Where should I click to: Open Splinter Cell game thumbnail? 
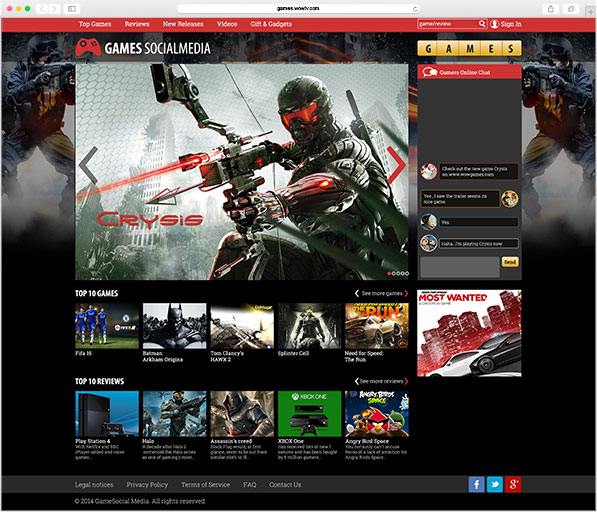pyautogui.click(x=310, y=326)
